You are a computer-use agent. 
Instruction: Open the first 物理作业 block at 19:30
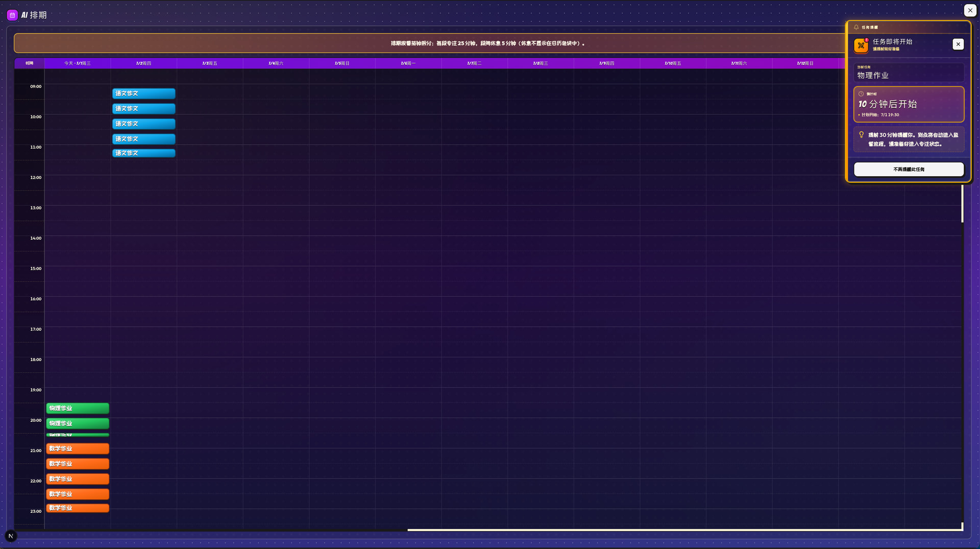(78, 409)
